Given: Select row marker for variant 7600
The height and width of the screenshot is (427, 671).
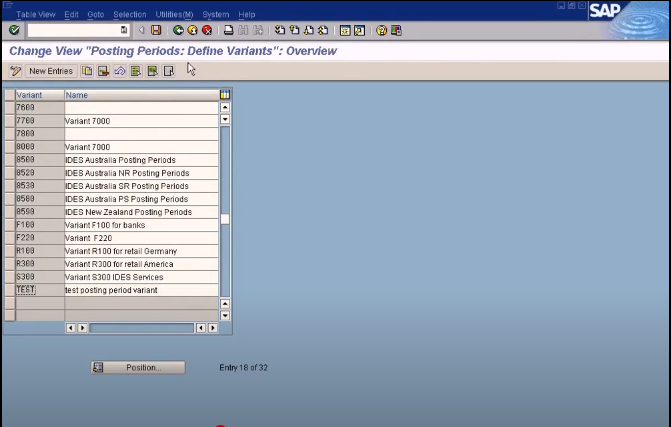Looking at the screenshot, I should pos(10,108).
